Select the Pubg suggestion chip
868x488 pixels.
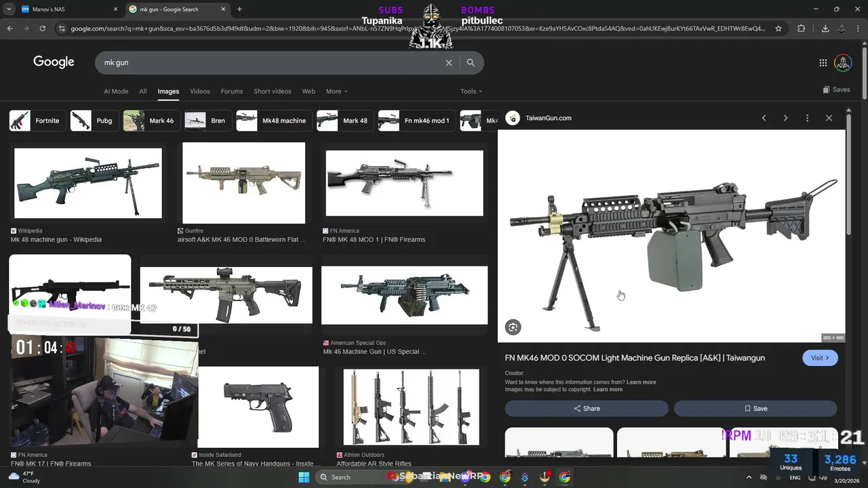[94, 121]
